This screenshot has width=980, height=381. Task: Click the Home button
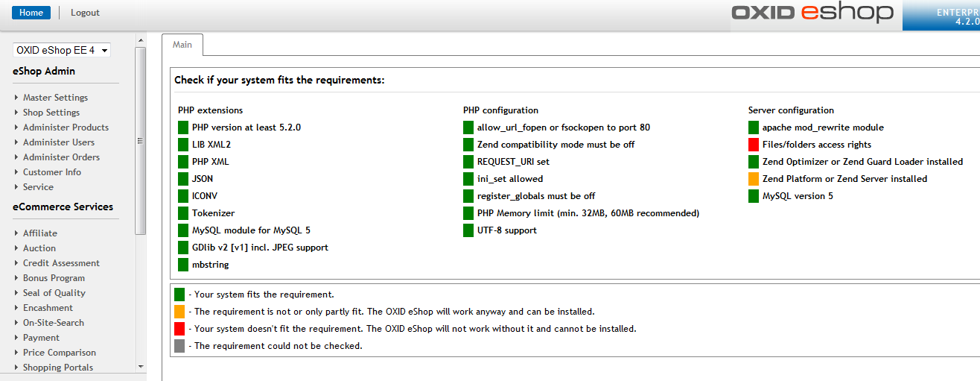pos(31,13)
